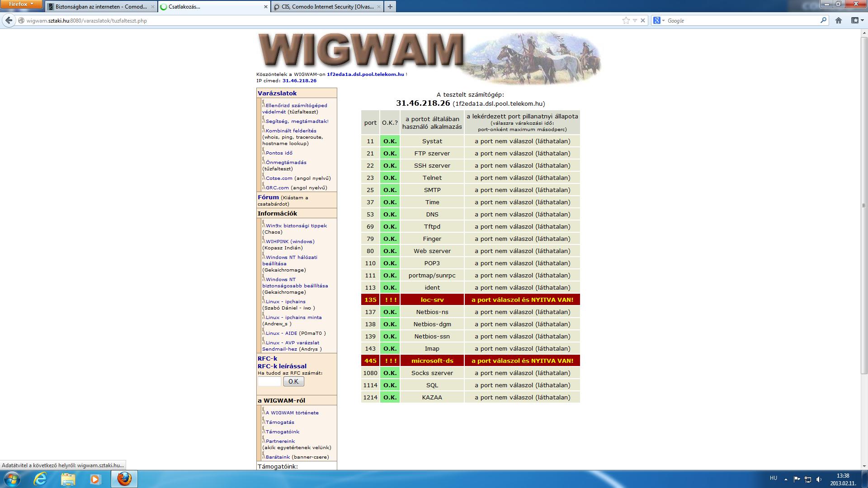Open Segítség, megtámadtak! link
Screen dimensions: 868x488
(x=297, y=121)
